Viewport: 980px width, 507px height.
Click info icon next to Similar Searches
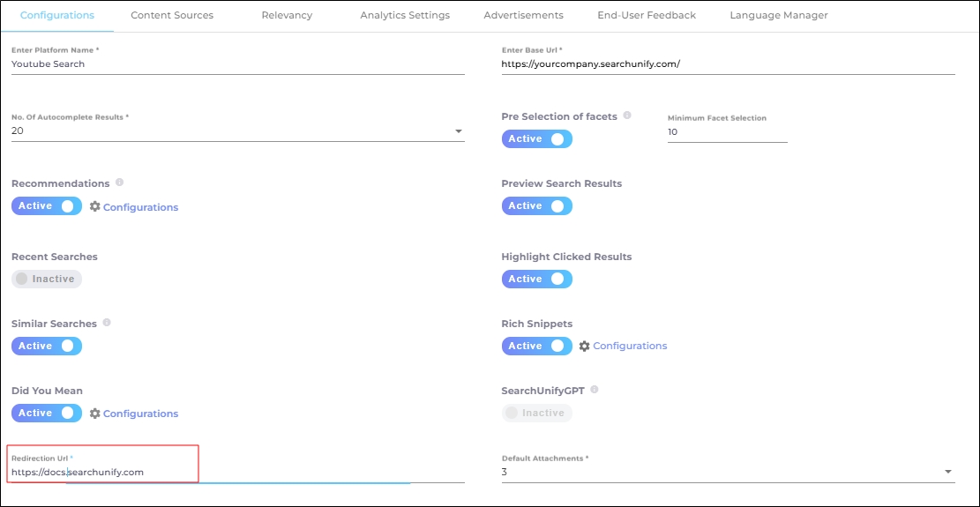(107, 323)
